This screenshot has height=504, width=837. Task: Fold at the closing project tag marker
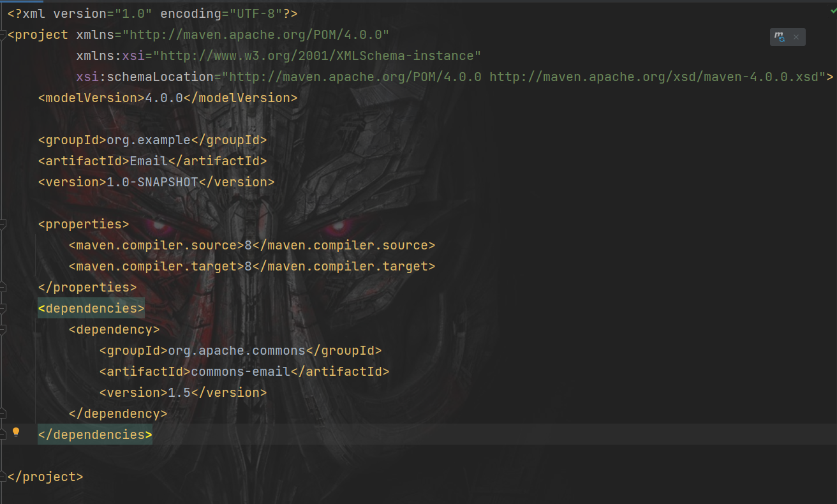pyautogui.click(x=3, y=477)
